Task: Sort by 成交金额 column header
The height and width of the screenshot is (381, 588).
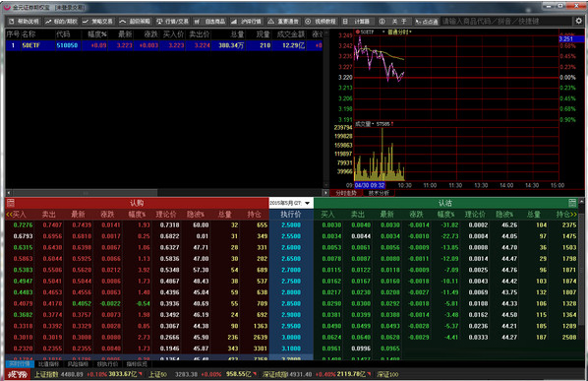Action: [291, 34]
